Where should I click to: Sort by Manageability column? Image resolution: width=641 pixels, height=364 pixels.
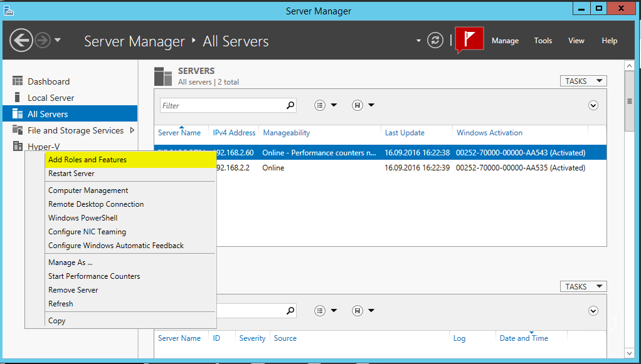287,133
